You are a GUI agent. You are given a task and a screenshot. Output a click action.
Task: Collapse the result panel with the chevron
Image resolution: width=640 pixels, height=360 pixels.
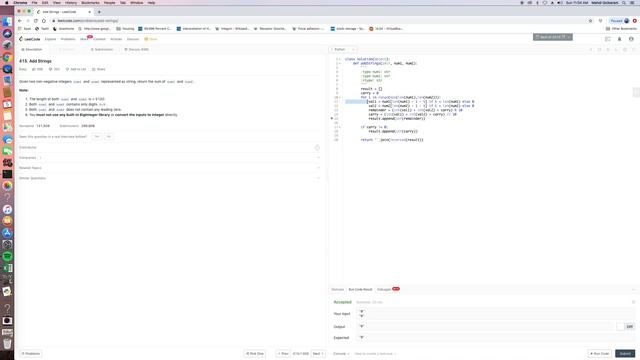[633, 289]
